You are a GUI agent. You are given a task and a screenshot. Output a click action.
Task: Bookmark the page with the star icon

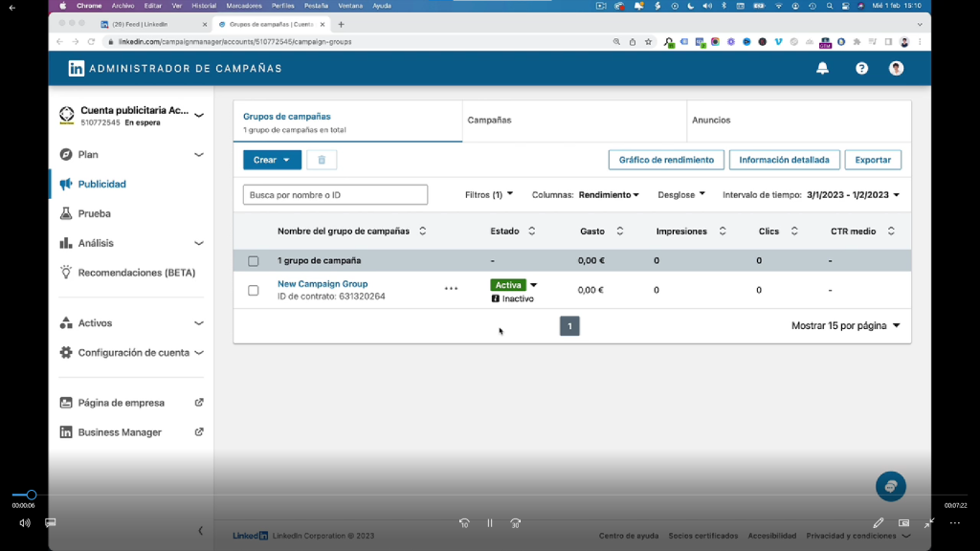click(x=648, y=42)
